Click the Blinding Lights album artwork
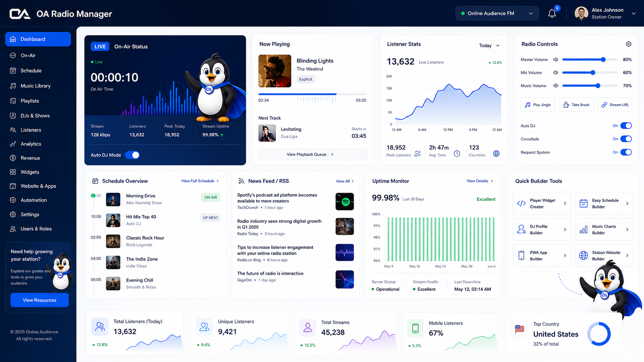This screenshot has width=644, height=362. 275,71
